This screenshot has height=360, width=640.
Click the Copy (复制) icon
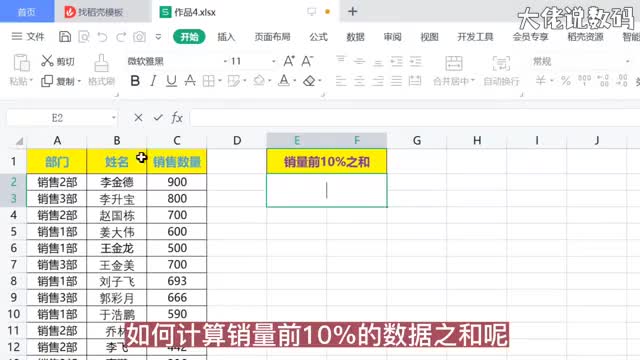(47, 81)
